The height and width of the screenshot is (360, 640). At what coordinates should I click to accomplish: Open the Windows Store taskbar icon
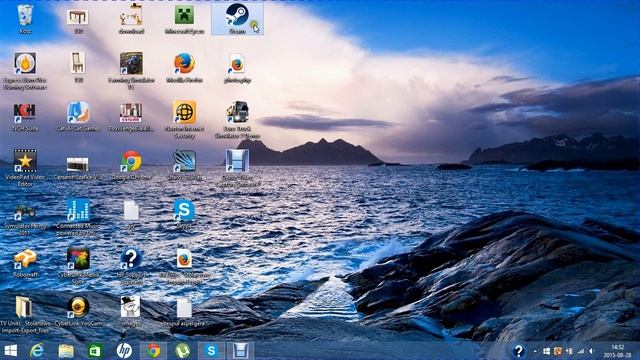(95, 351)
